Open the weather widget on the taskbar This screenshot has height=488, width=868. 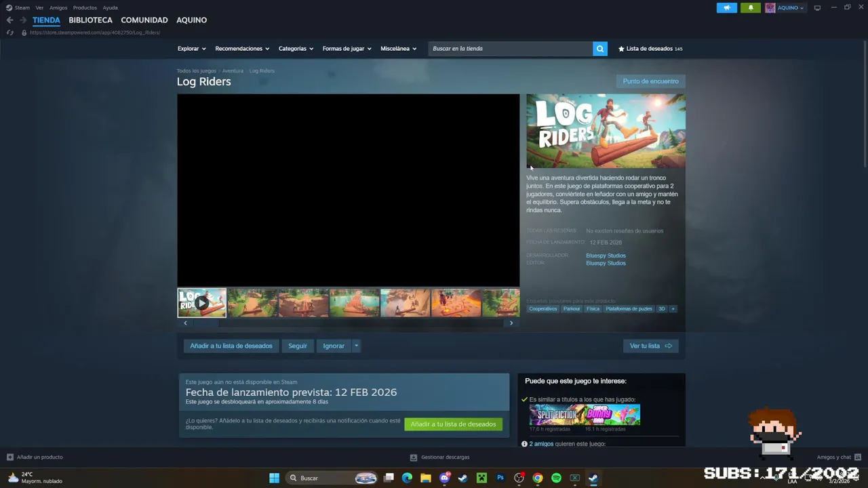click(35, 478)
